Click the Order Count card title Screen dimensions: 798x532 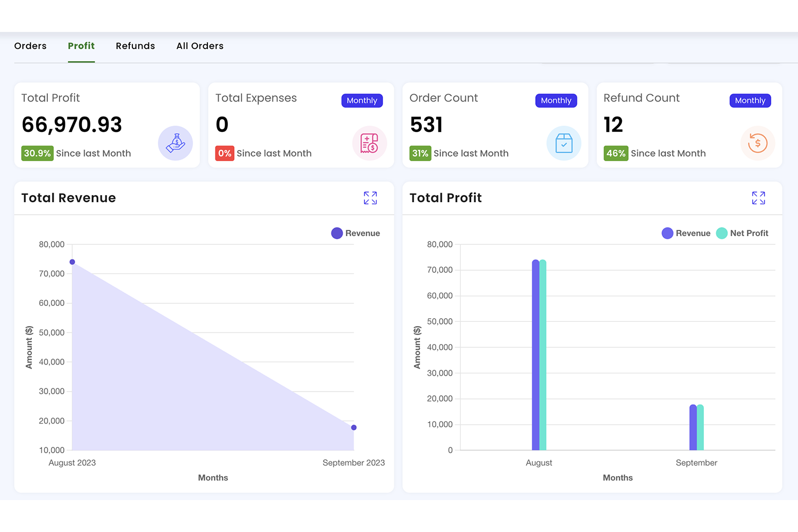(x=444, y=98)
